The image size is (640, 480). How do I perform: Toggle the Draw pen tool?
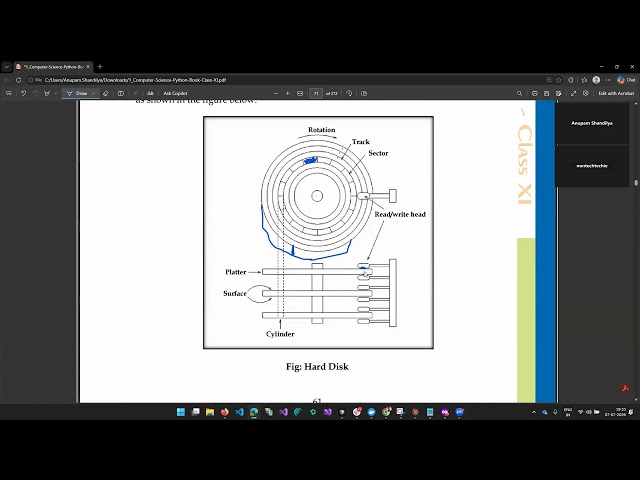[77, 93]
